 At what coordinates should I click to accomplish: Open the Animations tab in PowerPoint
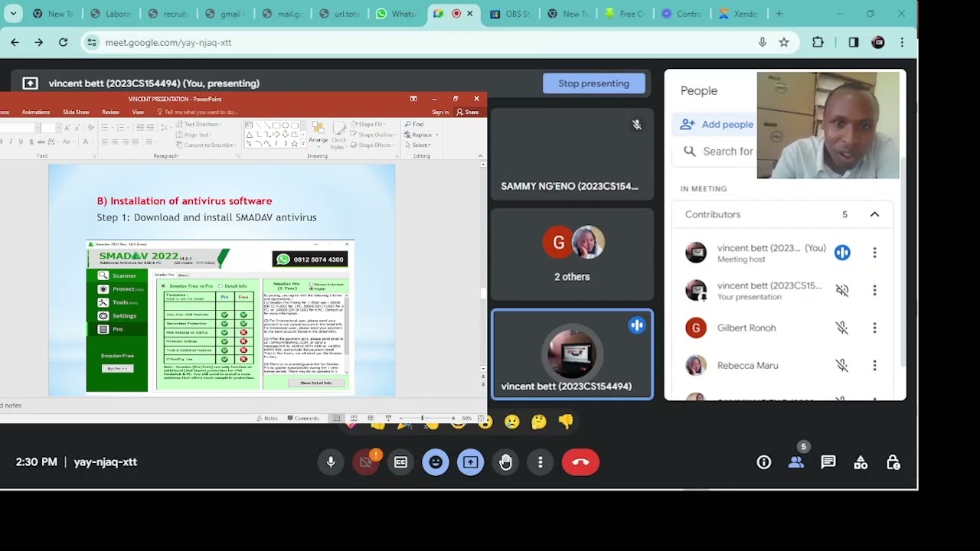coord(36,112)
